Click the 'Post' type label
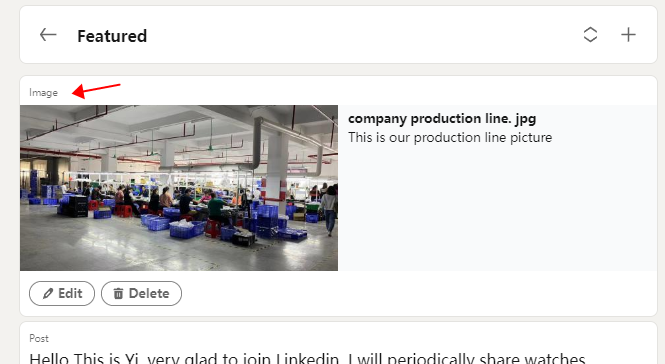665x364 pixels. tap(39, 338)
